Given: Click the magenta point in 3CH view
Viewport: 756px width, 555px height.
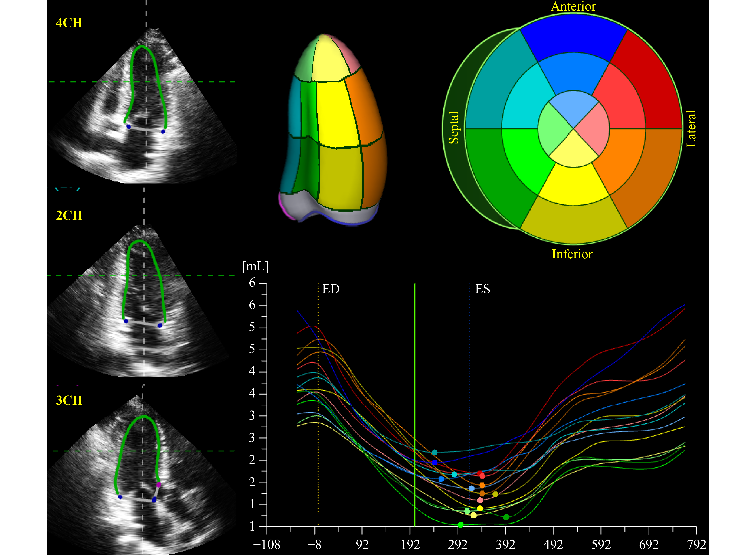Looking at the screenshot, I should click(159, 484).
